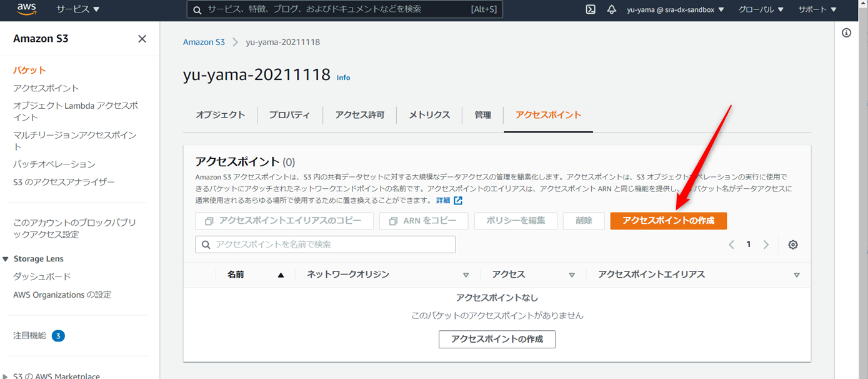Click page number 1 in pagination
This screenshot has width=868, height=379.
749,245
